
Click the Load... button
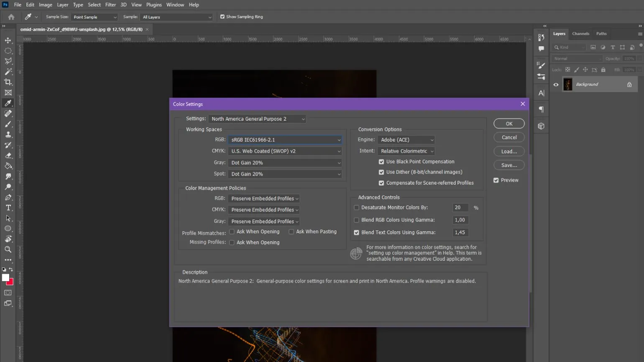509,151
